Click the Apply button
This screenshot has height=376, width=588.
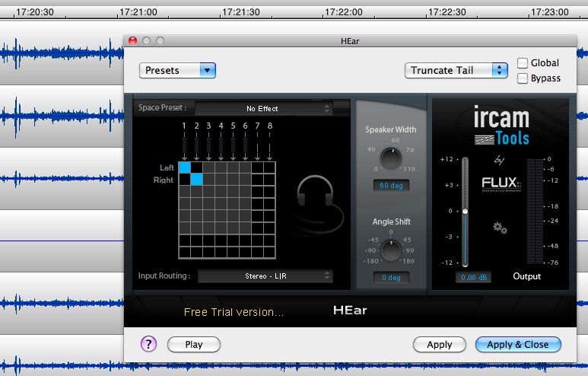[x=439, y=345]
